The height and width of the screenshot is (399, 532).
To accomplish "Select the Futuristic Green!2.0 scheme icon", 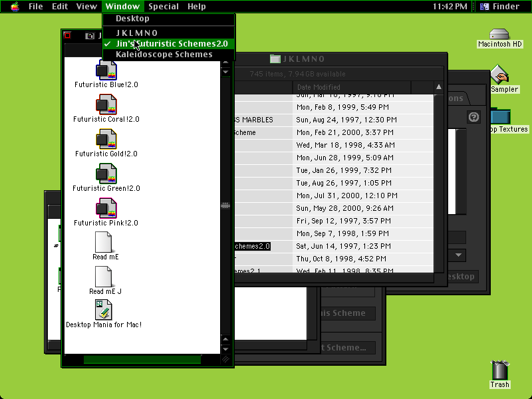I will click(106, 174).
